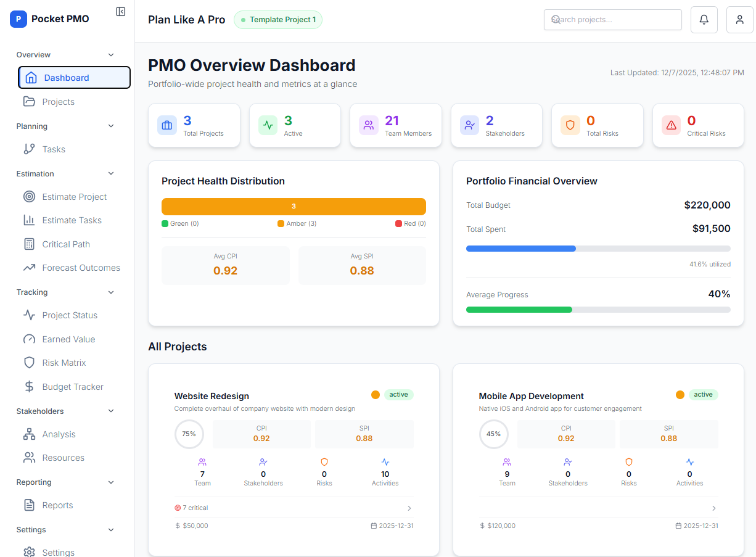This screenshot has height=557, width=756.
Task: Collapse the Reporting section
Action: pos(110,482)
